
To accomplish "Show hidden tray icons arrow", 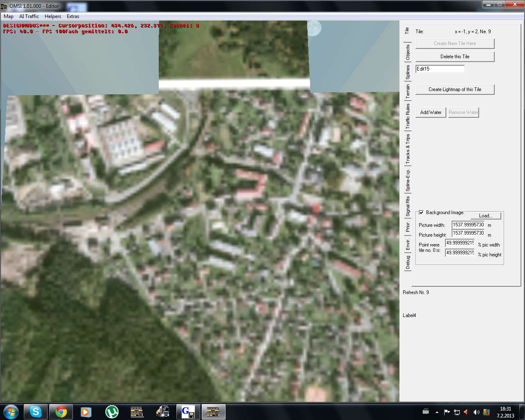I will [437, 412].
